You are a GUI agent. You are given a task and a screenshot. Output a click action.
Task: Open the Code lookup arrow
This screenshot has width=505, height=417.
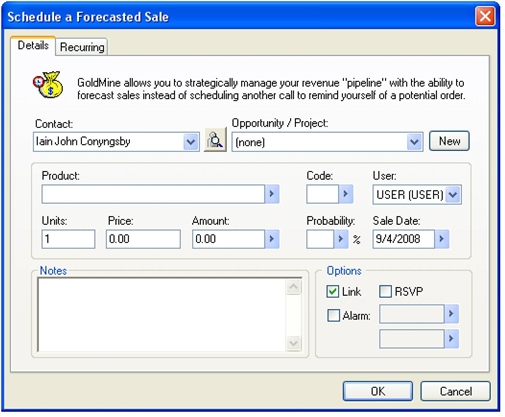(x=346, y=194)
